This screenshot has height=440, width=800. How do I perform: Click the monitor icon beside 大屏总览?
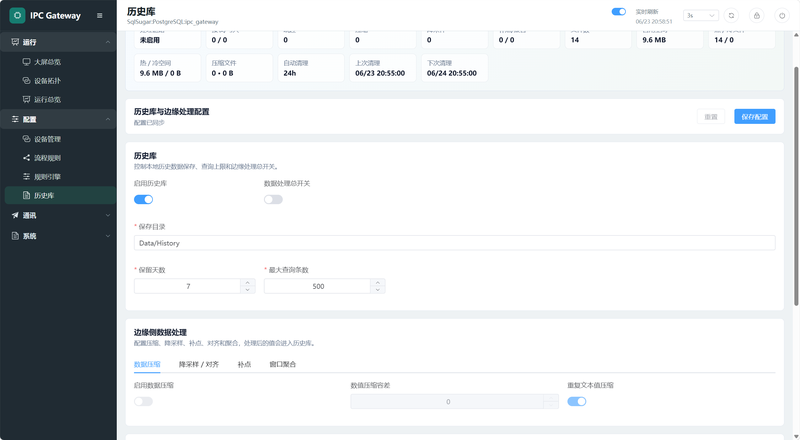click(27, 62)
